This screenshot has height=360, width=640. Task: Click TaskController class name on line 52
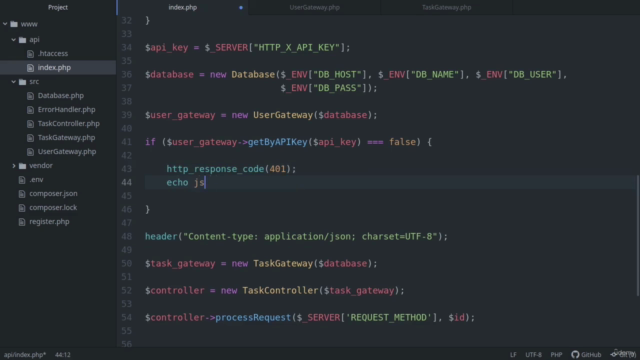pos(280,291)
